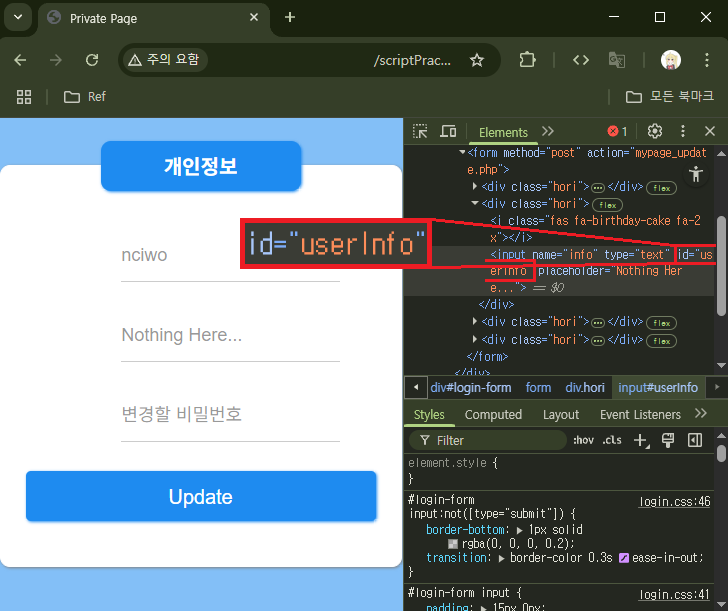The height and width of the screenshot is (611, 728).
Task: Open a new browser tab
Action: coord(290,17)
